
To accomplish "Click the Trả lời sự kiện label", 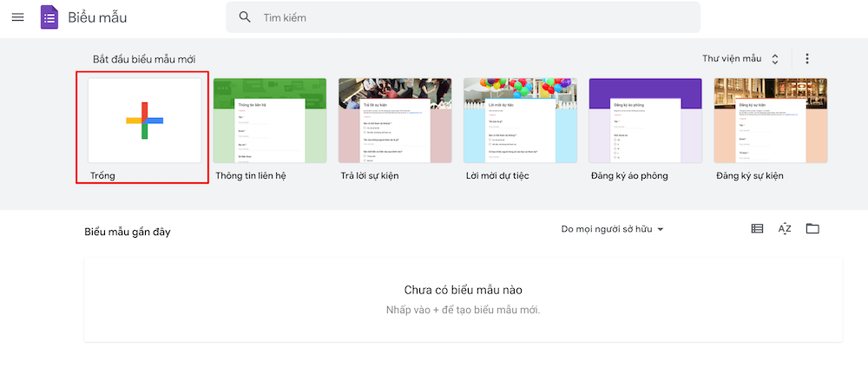I will 370,176.
